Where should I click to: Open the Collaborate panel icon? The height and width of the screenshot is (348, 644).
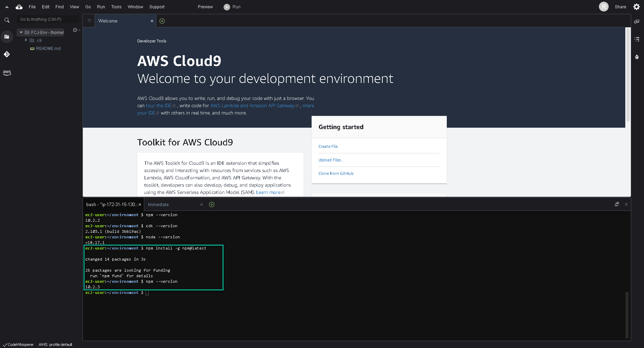(637, 22)
